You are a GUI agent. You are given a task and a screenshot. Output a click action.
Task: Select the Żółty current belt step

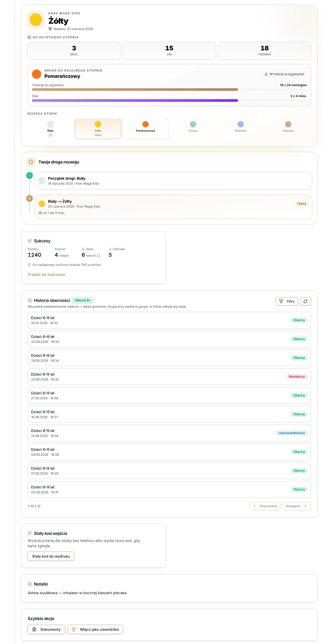98,129
